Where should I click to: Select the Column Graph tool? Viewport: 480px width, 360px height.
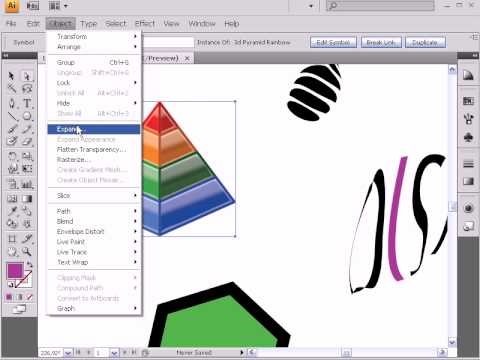[x=27, y=184]
